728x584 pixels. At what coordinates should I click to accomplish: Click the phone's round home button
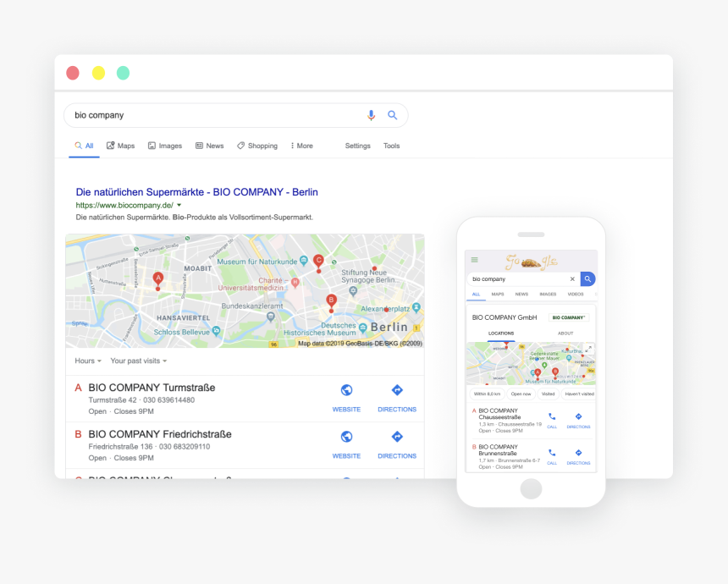[x=531, y=489]
